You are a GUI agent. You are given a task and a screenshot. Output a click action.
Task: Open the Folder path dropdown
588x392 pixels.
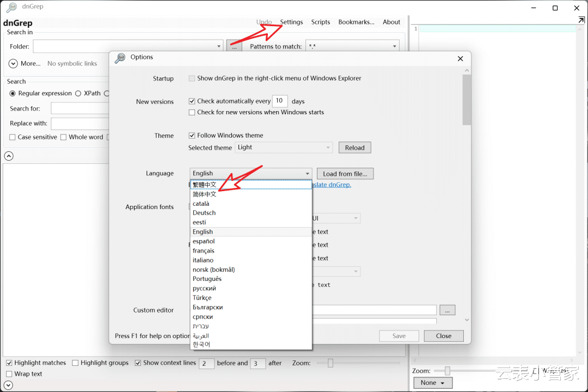(x=219, y=46)
